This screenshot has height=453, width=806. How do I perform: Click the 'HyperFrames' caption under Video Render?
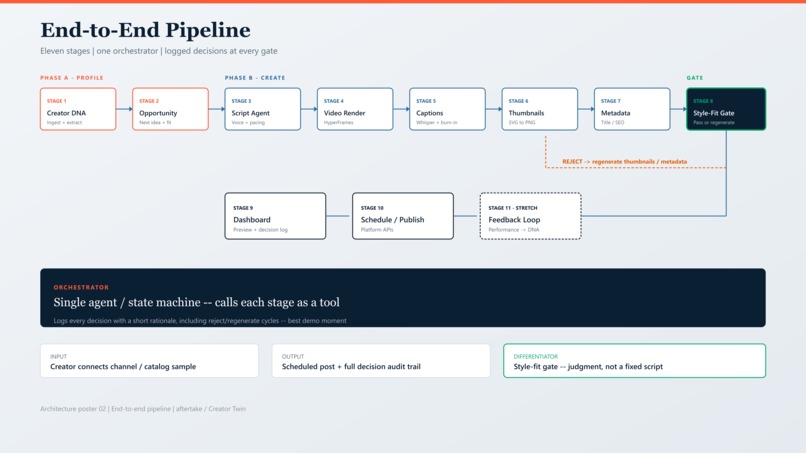338,122
